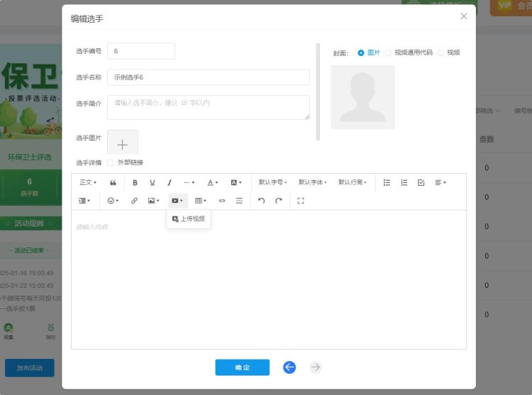Insert a bulleted list
This screenshot has height=395, width=532.
[x=387, y=182]
